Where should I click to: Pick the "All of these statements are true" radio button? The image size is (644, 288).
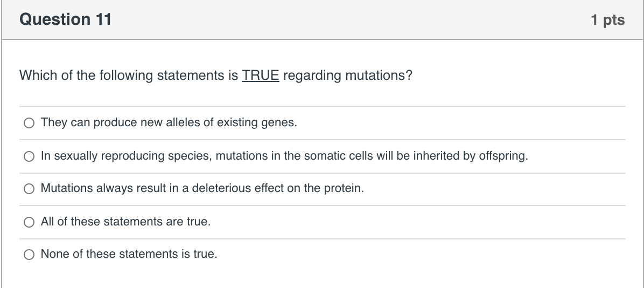29,222
